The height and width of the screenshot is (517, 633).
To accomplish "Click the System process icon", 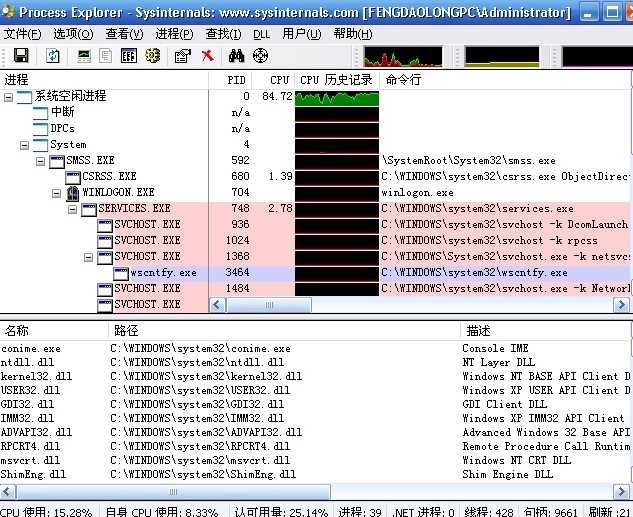I will (x=40, y=145).
